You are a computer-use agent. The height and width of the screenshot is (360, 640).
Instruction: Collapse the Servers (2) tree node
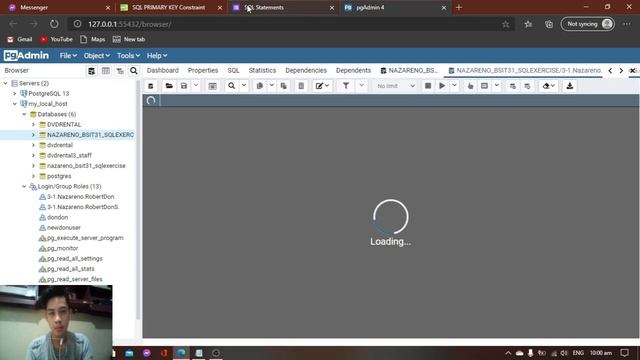tap(5, 83)
